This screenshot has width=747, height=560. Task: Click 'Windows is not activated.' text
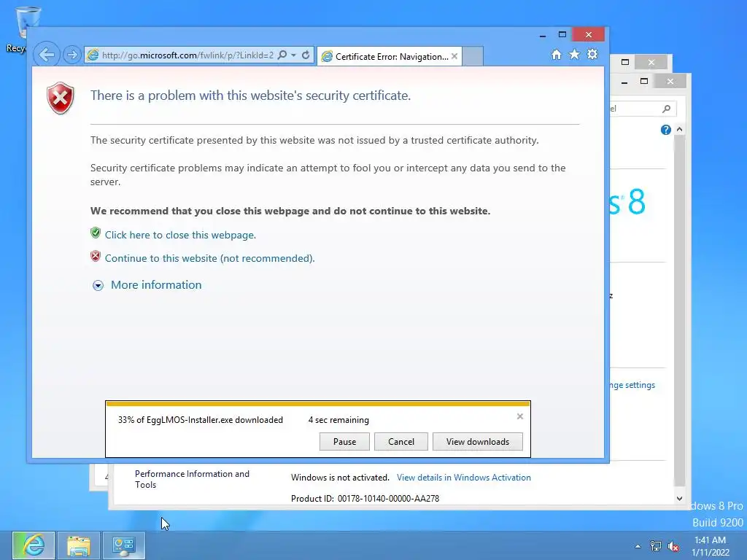click(340, 478)
